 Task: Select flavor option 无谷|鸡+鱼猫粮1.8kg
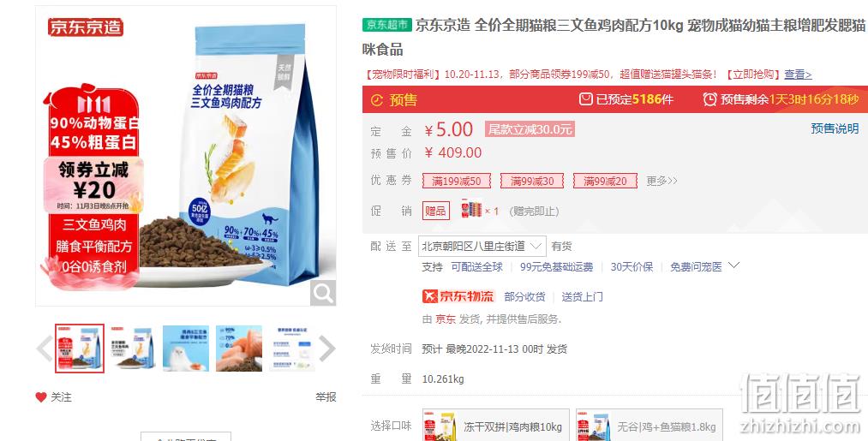[650, 425]
